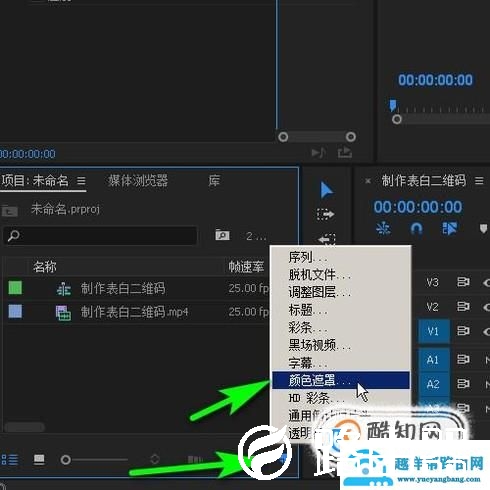Screen dimensions: 490x490
Task: Toggle sync lock for V1 track
Action: (x=463, y=331)
